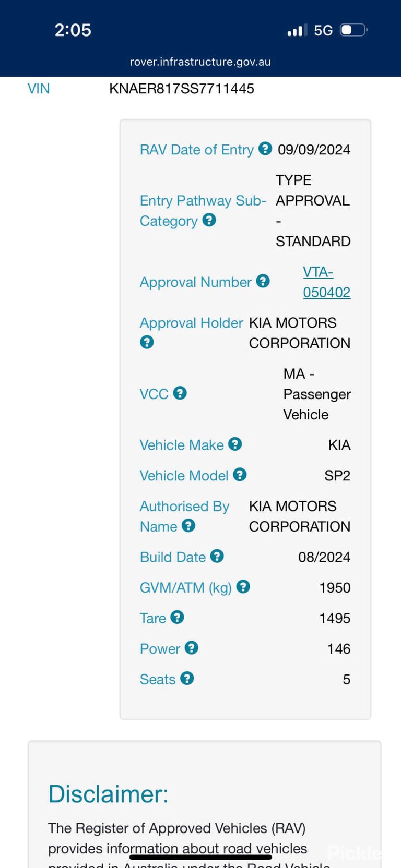Show help for Approval Holder field
401x868 pixels.
pos(147,342)
